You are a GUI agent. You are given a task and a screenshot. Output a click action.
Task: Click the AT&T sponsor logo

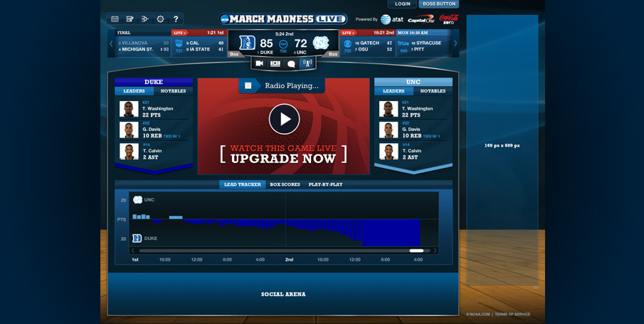pyautogui.click(x=392, y=19)
